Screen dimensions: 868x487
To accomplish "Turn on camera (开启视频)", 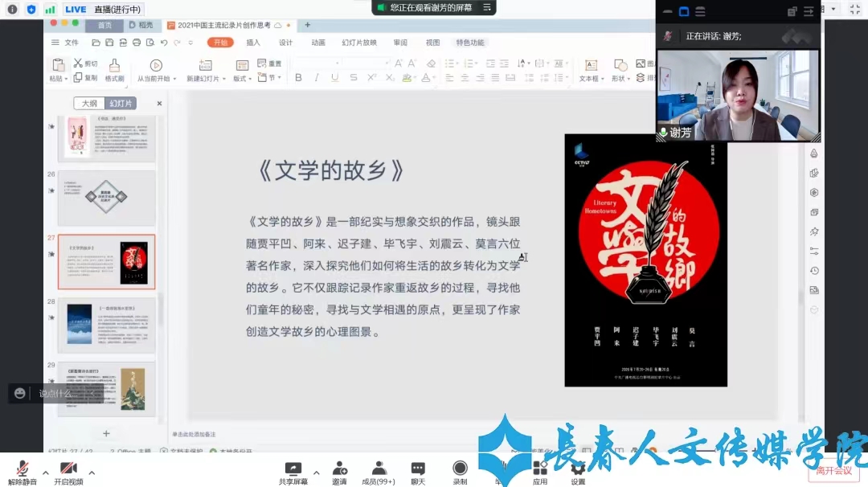I will [x=68, y=473].
